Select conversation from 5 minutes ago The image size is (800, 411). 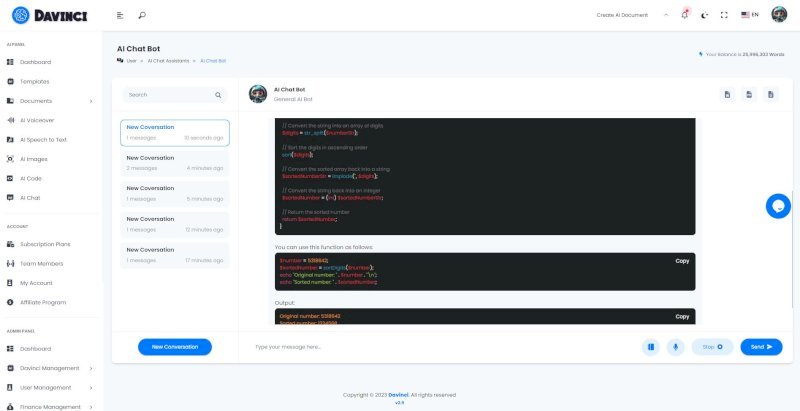(174, 194)
